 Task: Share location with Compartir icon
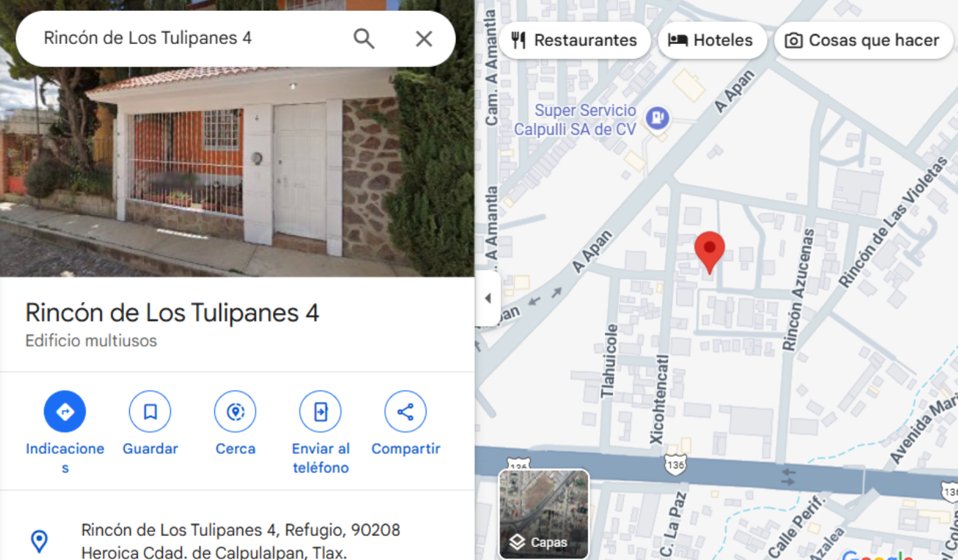click(406, 412)
